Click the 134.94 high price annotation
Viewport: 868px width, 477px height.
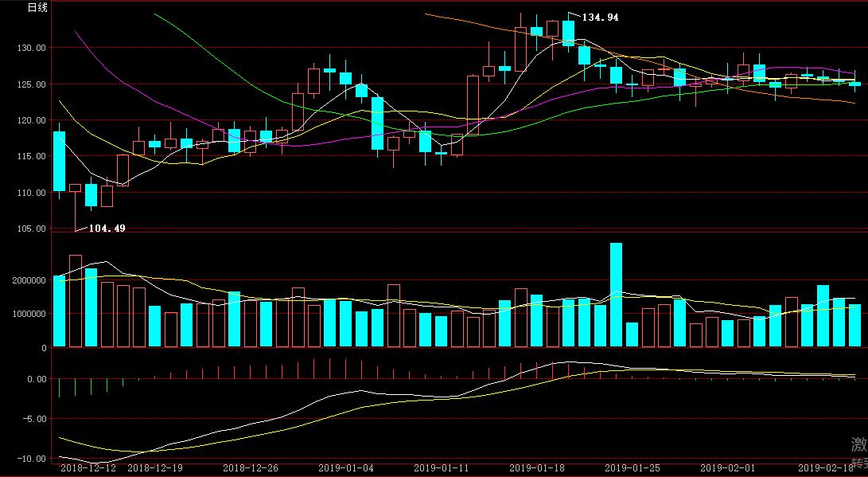point(600,18)
